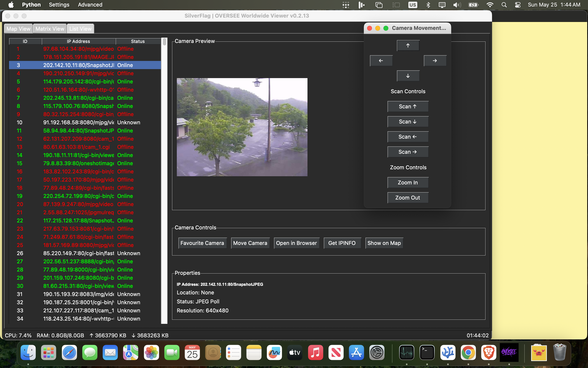588x368 pixels.
Task: Select camera 34 at 118.243.25.164
Action: 85,319
